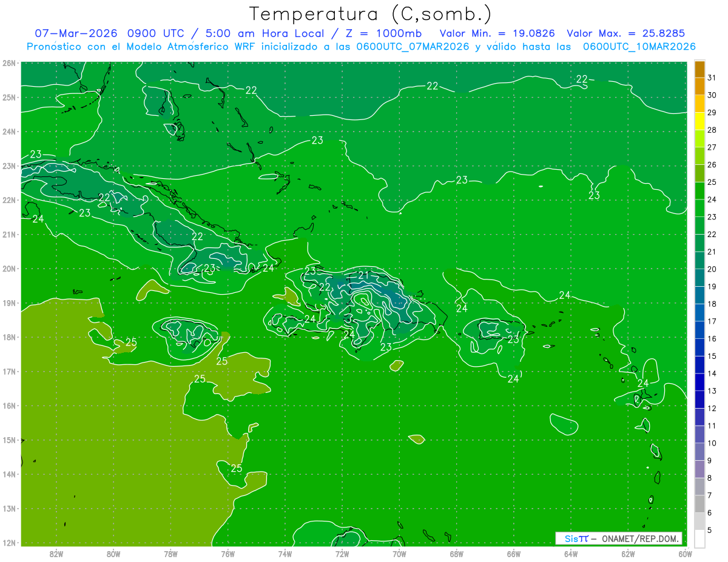Select the 64W longitude axis label
The image size is (728, 562).
(x=571, y=554)
